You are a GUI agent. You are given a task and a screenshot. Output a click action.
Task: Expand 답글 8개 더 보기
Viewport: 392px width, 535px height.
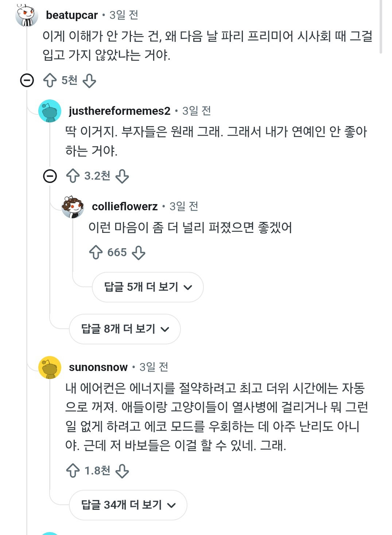125,329
